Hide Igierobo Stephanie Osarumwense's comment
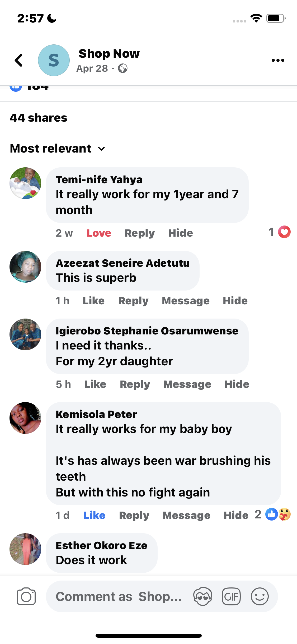The width and height of the screenshot is (297, 644). click(237, 384)
